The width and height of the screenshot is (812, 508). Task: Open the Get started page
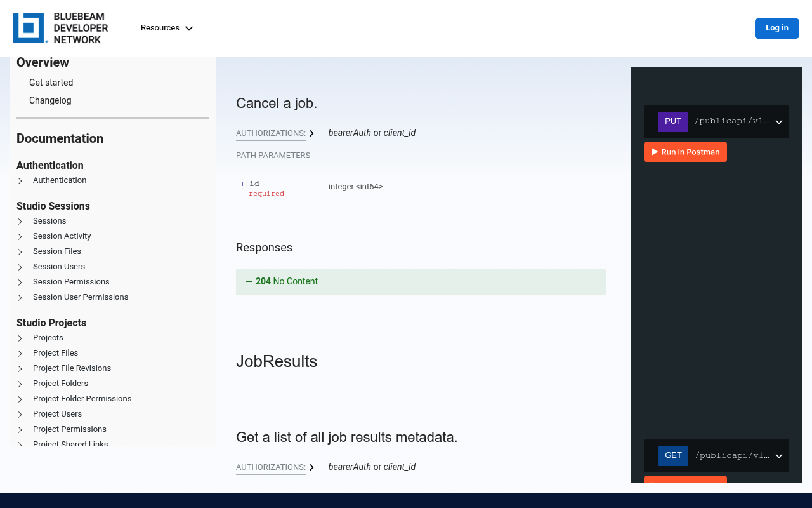51,83
